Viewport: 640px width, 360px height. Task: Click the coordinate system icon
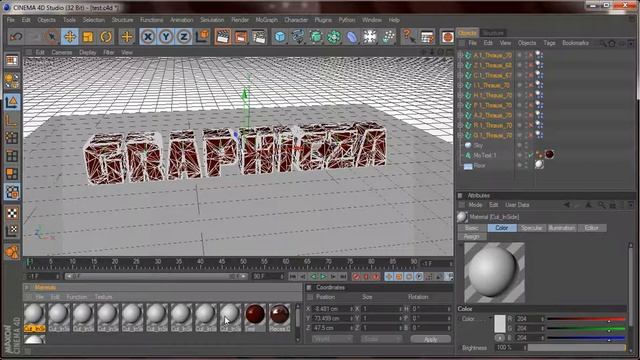coord(202,37)
